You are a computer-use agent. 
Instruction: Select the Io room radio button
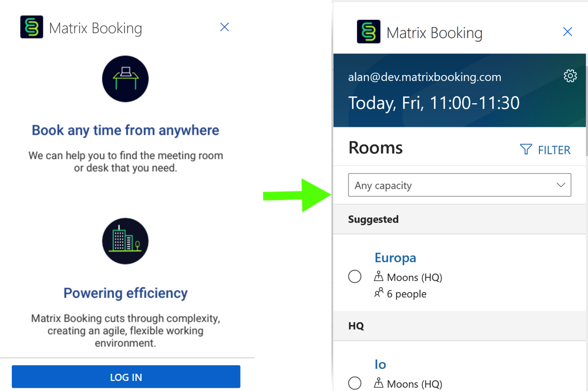click(355, 383)
